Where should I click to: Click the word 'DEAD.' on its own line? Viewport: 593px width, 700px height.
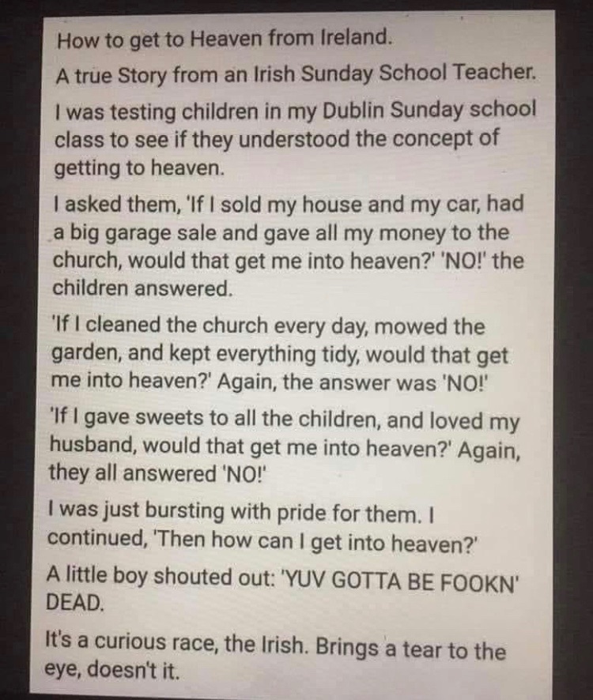[x=76, y=603]
